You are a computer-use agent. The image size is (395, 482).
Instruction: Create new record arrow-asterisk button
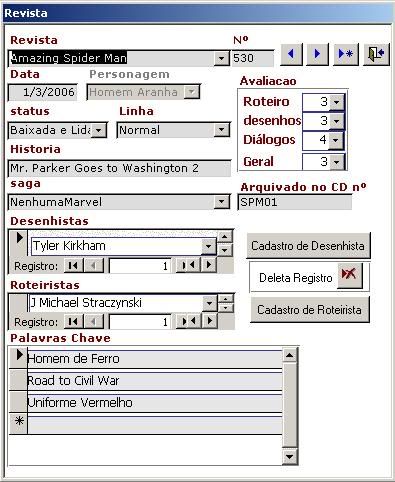point(346,54)
